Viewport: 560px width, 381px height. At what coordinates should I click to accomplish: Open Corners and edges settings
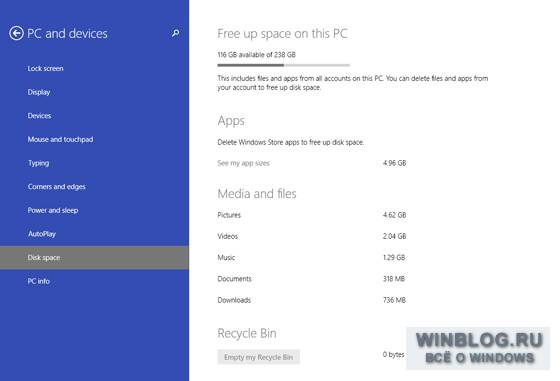57,187
